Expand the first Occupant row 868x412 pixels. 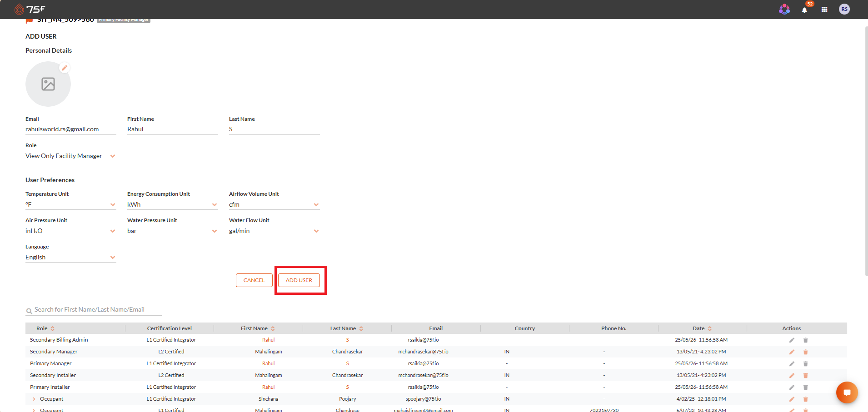[x=34, y=399]
